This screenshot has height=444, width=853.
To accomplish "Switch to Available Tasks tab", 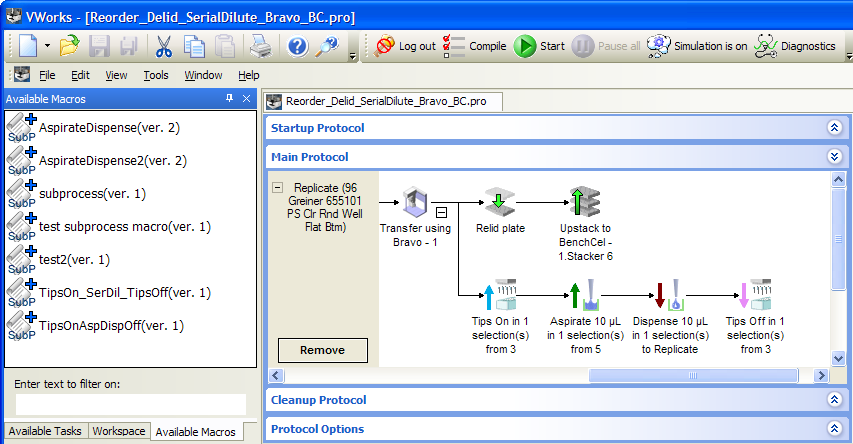I will coord(45,431).
